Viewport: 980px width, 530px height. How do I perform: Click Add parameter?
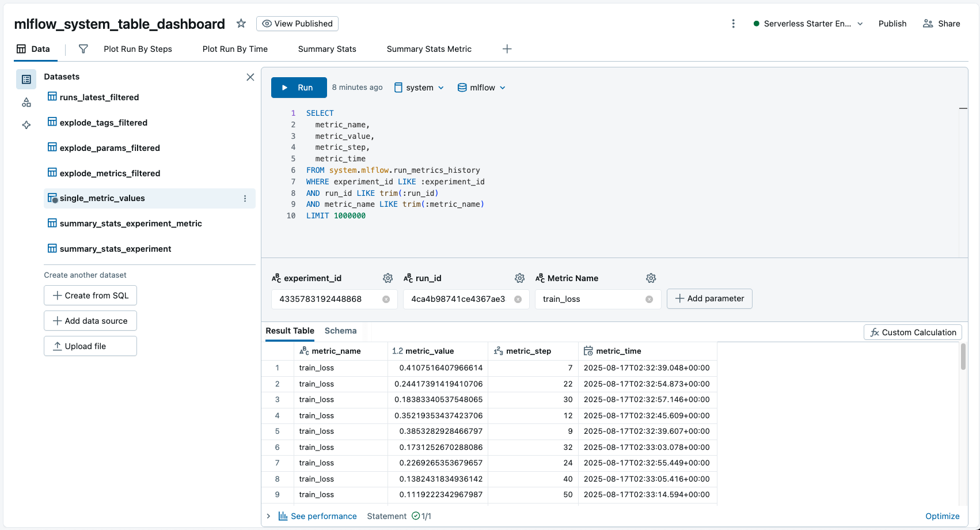tap(709, 298)
